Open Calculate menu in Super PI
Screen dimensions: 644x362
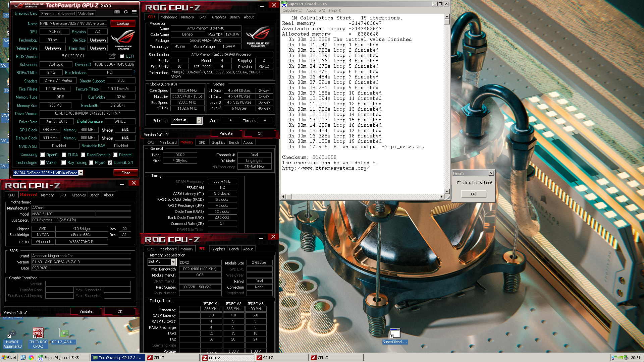pos(292,10)
